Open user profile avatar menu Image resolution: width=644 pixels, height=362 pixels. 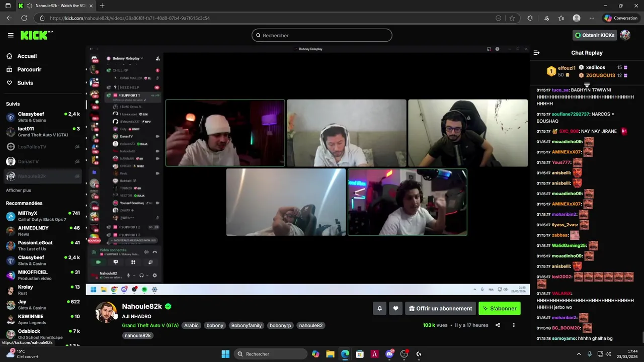pos(625,35)
